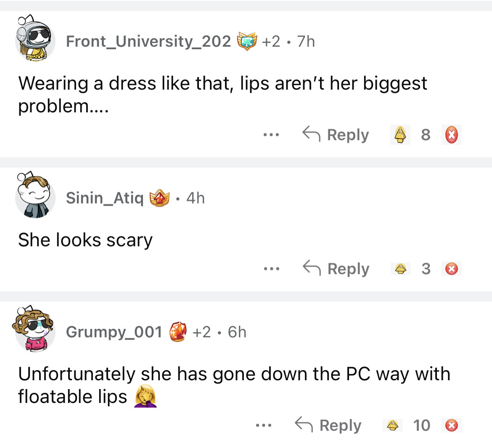Open Sinin_Atiq's user profile
This screenshot has width=492, height=448.
pyautogui.click(x=105, y=198)
